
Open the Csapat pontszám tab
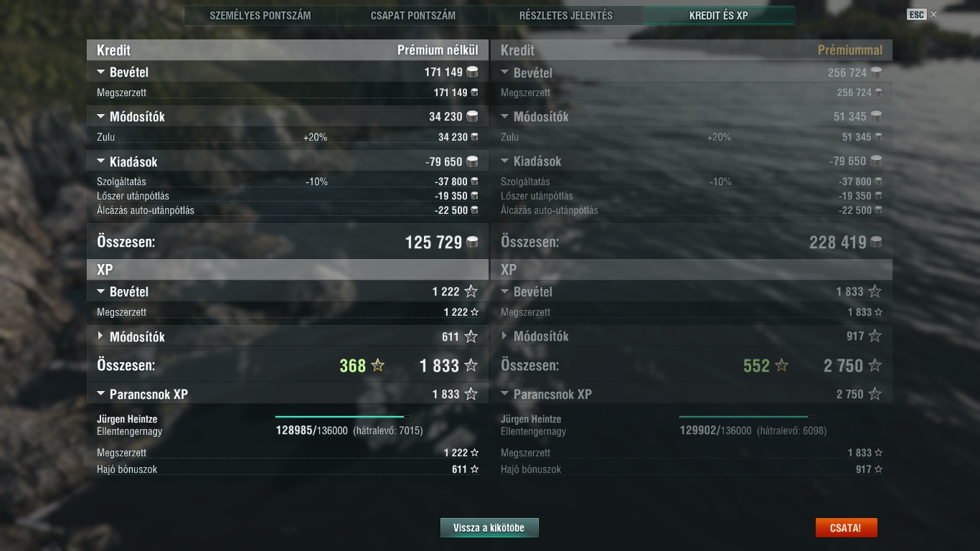click(413, 15)
